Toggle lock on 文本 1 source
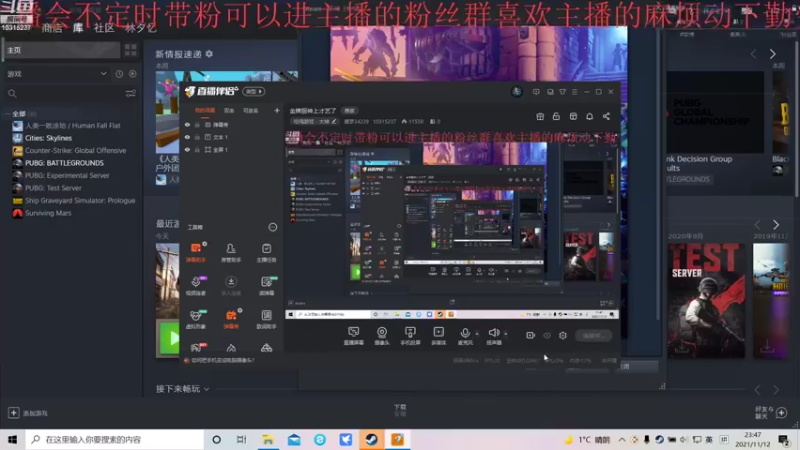The image size is (800, 450). point(197,137)
